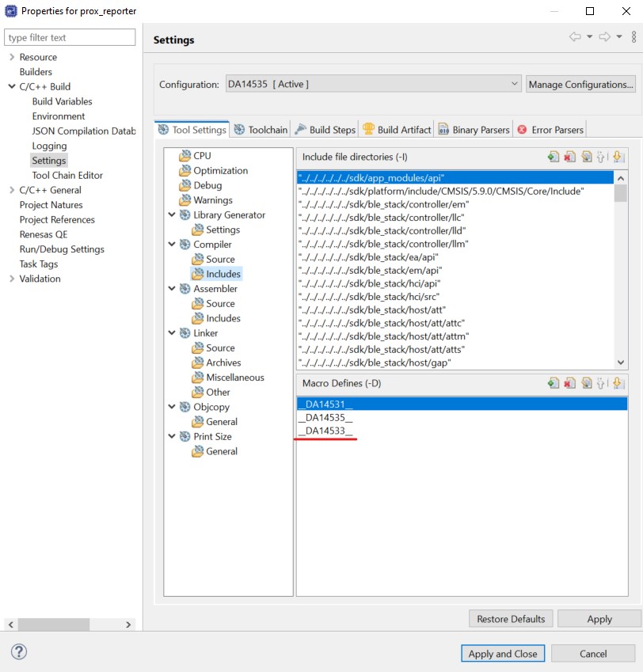Screen dimensions: 643x672
Task: Open the Build Variables page
Action: tap(62, 101)
